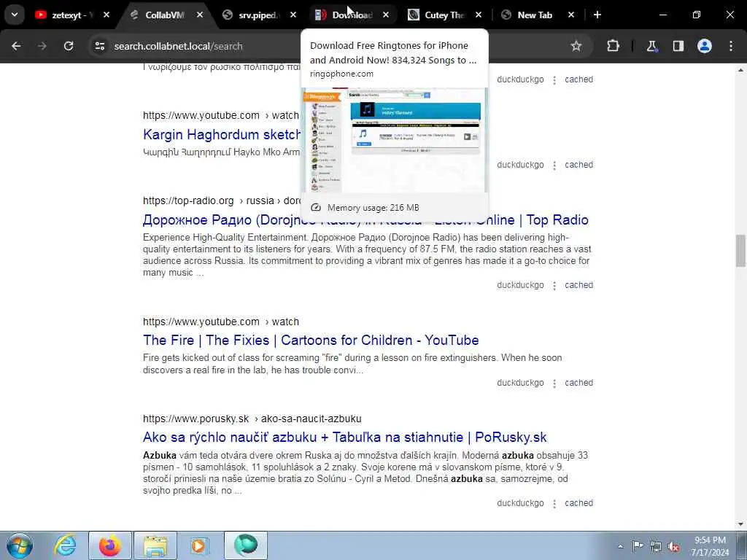Open Дорожное Радио Top Radio result

[x=365, y=220]
